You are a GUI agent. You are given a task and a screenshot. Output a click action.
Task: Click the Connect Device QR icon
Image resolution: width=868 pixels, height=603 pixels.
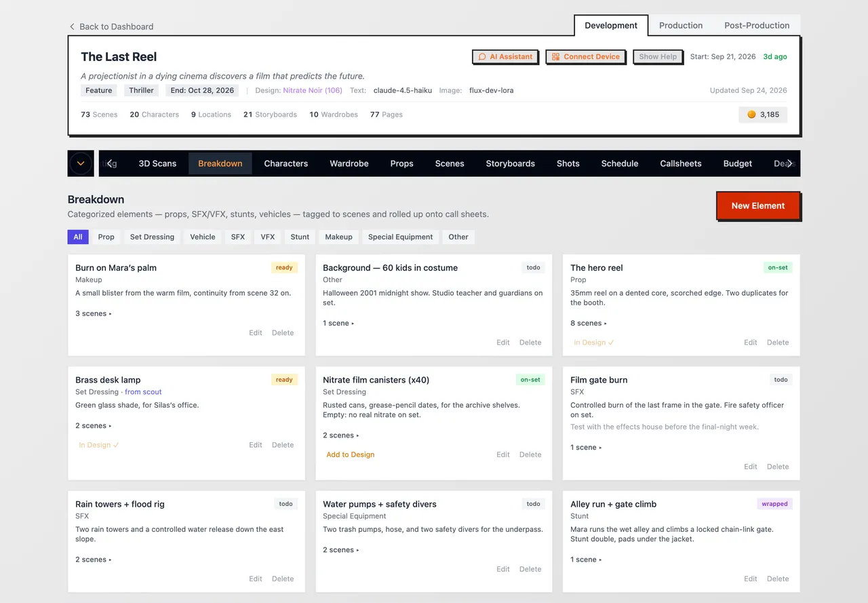pyautogui.click(x=555, y=57)
